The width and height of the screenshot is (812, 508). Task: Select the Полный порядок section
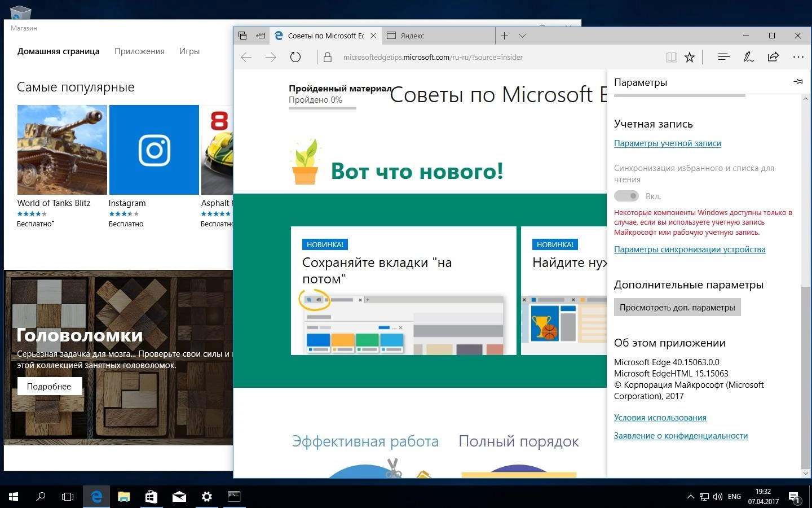519,441
